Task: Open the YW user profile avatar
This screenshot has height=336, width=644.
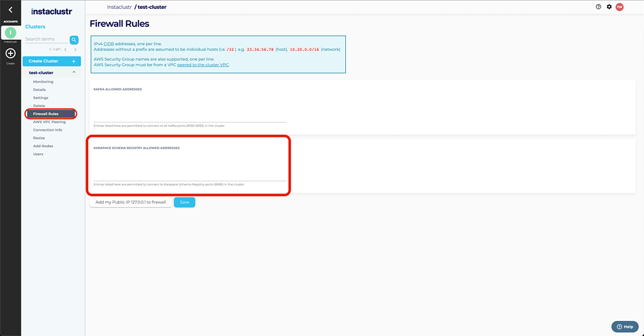Action: (619, 7)
